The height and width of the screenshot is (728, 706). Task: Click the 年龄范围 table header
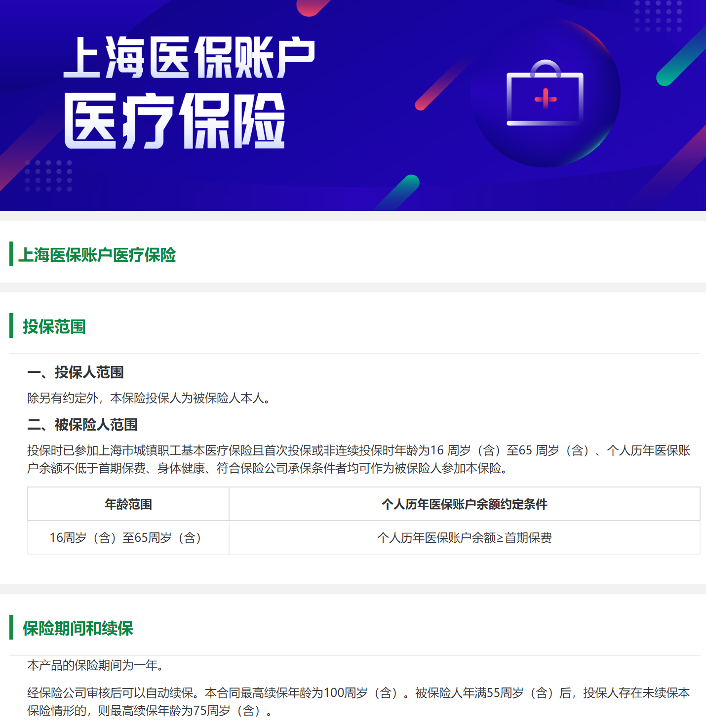pyautogui.click(x=128, y=504)
